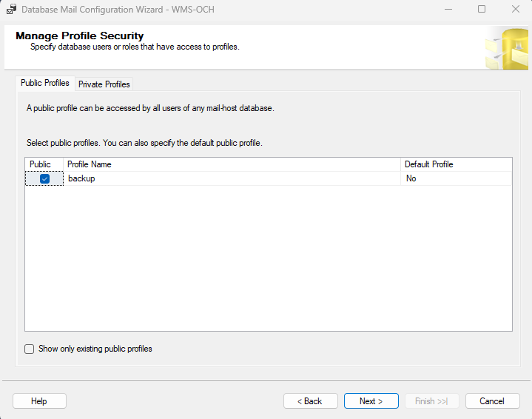This screenshot has width=532, height=419.
Task: Enable Show only existing public profiles
Action: pos(30,349)
